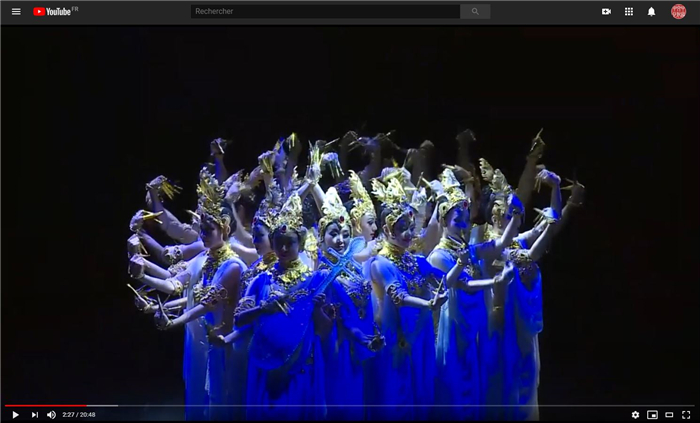Click the YouTube logo
The height and width of the screenshot is (423, 700).
point(52,12)
